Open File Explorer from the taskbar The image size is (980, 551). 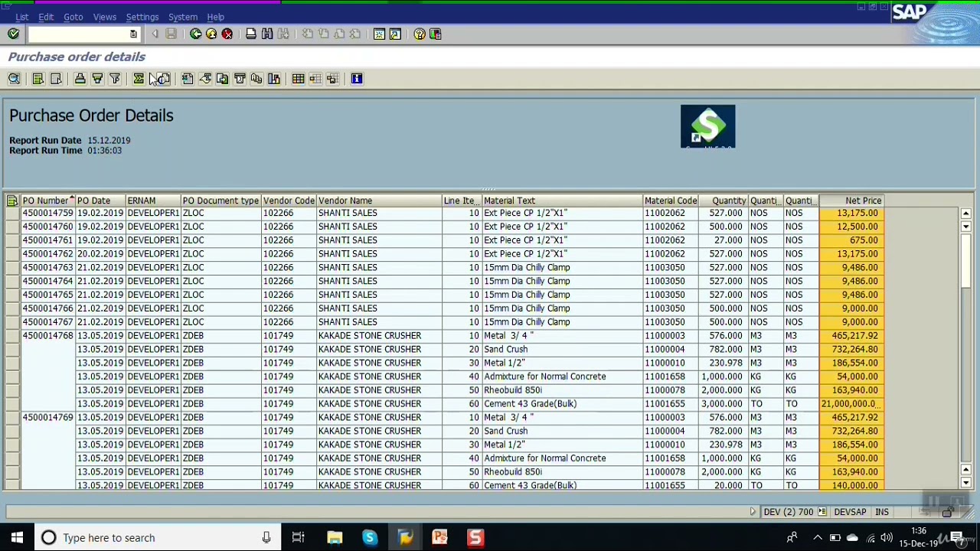click(x=335, y=537)
